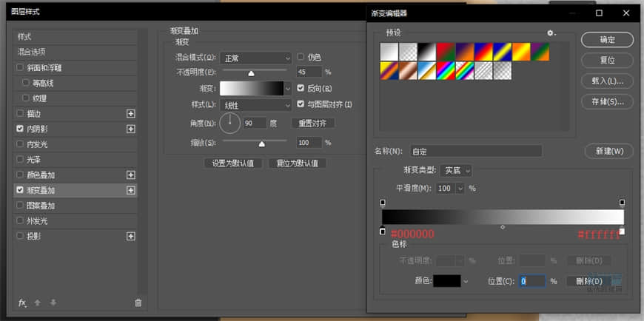Click the Save (存储) button
The width and height of the screenshot is (644, 321).
(607, 102)
